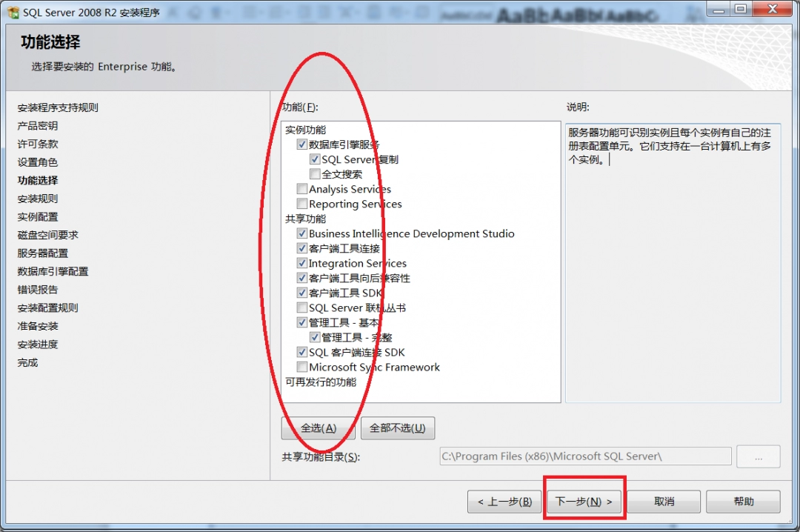
Task: Disable Business Intelligence Development Studio
Action: [x=301, y=233]
